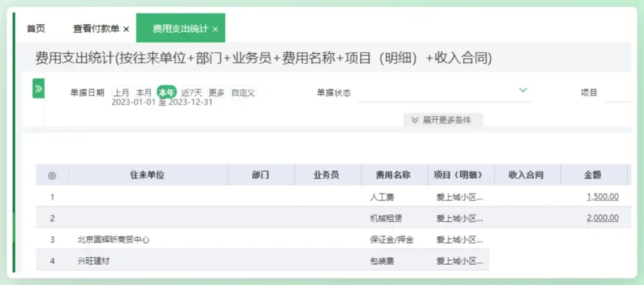Open the 查看付款单 tab
Screen dimensions: 644x285
pyautogui.click(x=96, y=29)
